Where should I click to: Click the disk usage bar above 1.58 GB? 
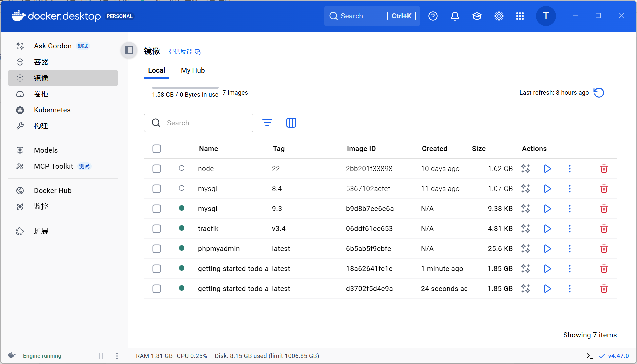point(185,88)
